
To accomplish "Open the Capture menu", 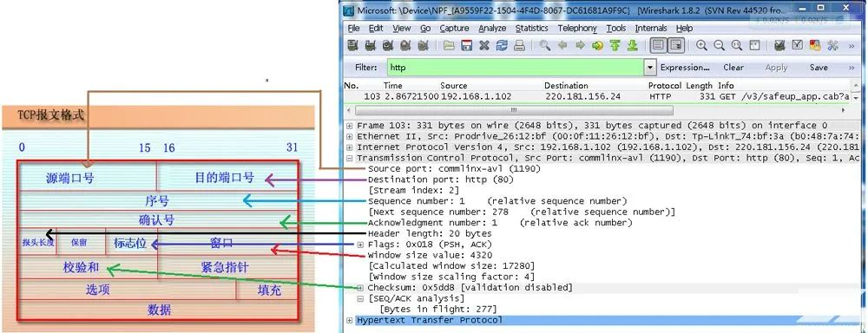I will tap(454, 29).
